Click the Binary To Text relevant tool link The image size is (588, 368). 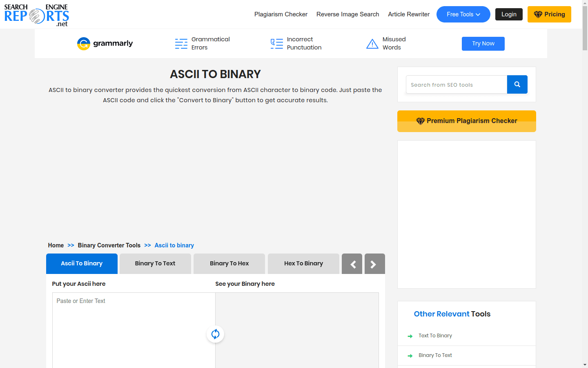[435, 355]
